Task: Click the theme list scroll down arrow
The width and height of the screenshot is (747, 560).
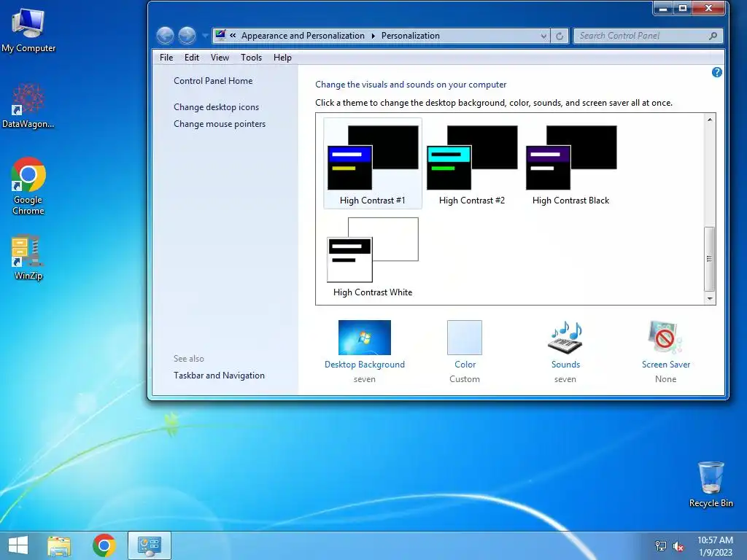Action: (709, 298)
